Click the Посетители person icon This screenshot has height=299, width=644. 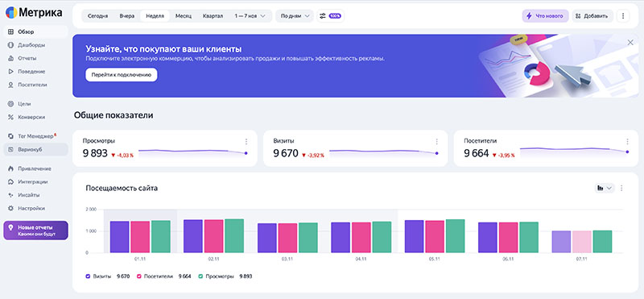click(10, 85)
